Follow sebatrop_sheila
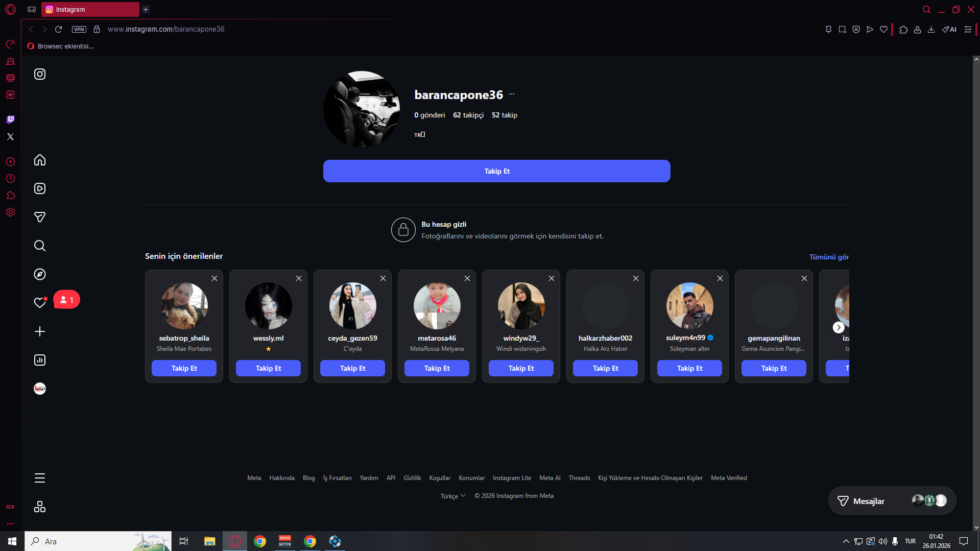 tap(184, 368)
